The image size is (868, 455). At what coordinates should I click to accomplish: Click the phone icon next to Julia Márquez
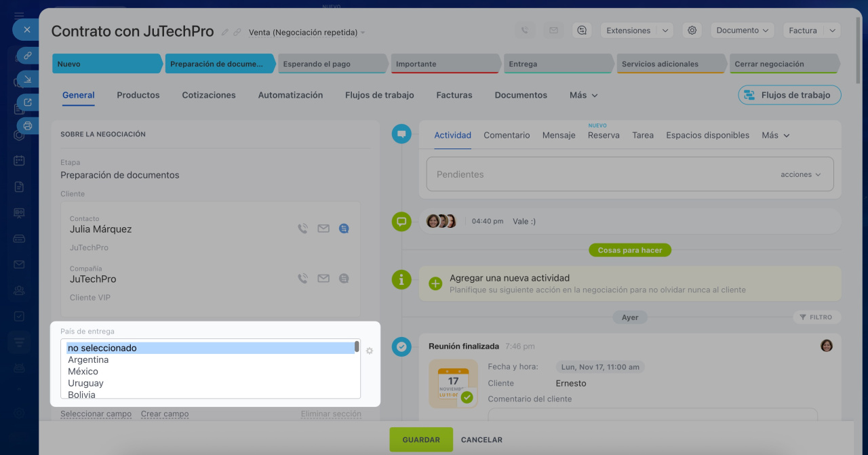click(302, 229)
